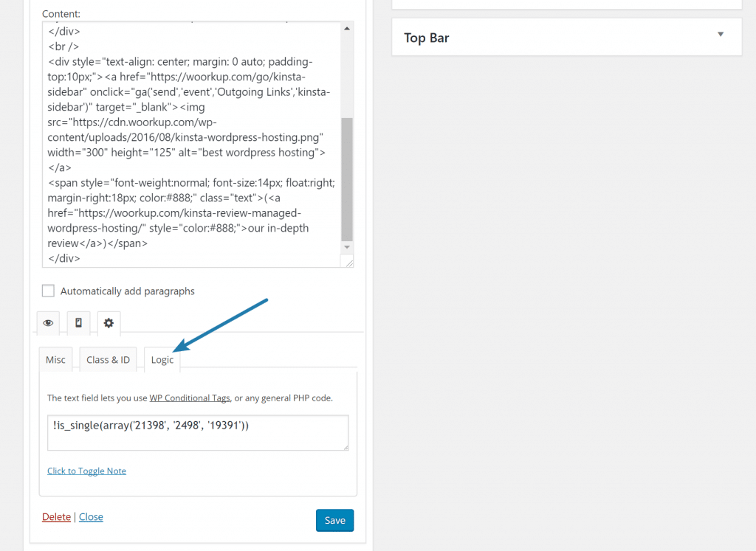
Task: Delete this widget
Action: pos(56,516)
